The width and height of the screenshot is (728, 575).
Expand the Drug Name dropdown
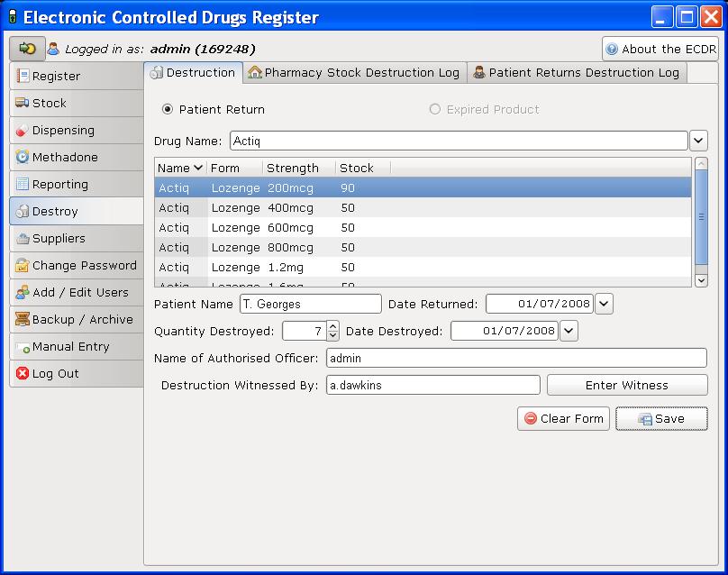pos(698,141)
